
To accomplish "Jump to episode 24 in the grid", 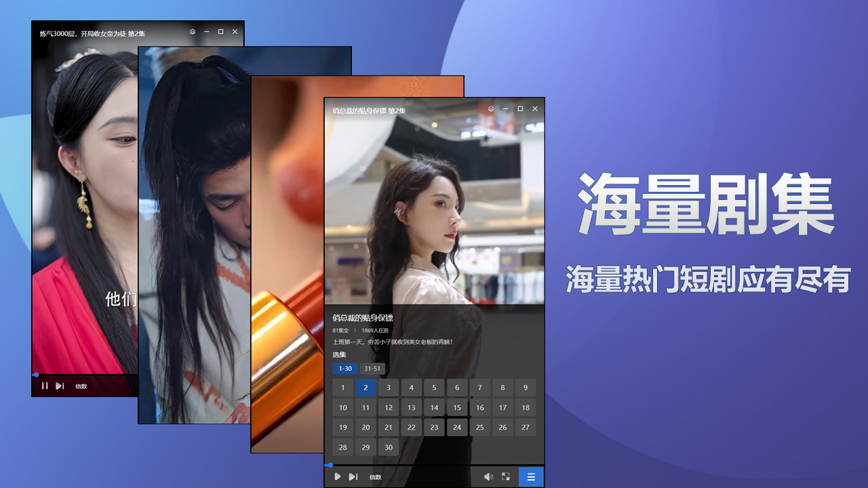I will 457,427.
